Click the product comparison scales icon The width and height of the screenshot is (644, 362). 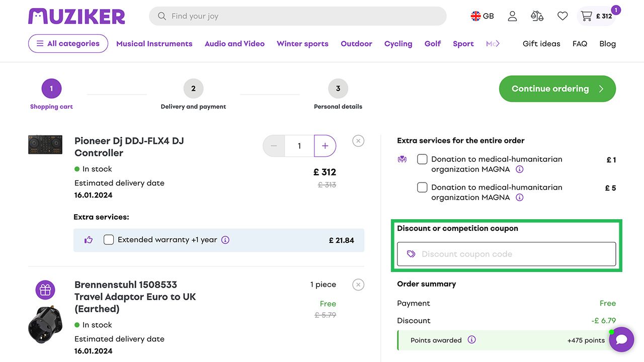coord(537,16)
